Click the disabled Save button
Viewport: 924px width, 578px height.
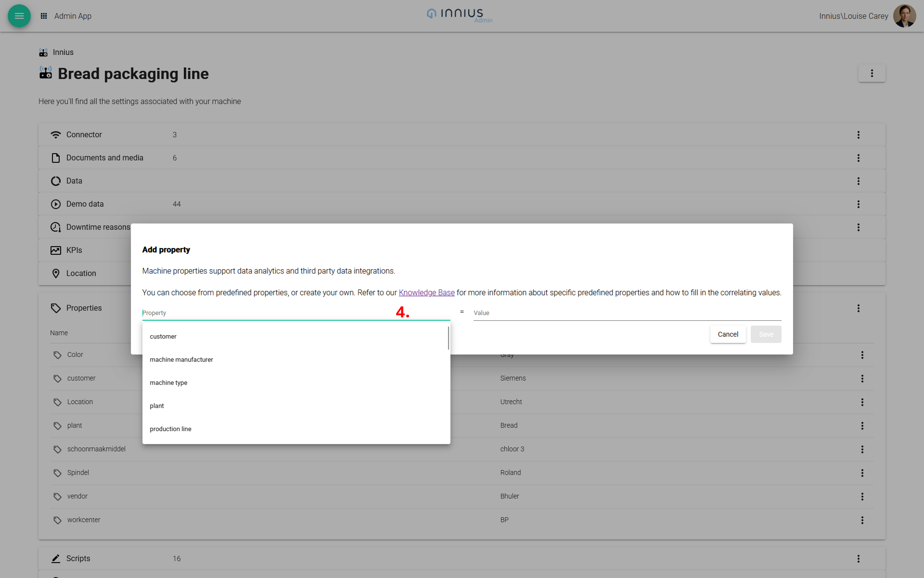tap(766, 334)
